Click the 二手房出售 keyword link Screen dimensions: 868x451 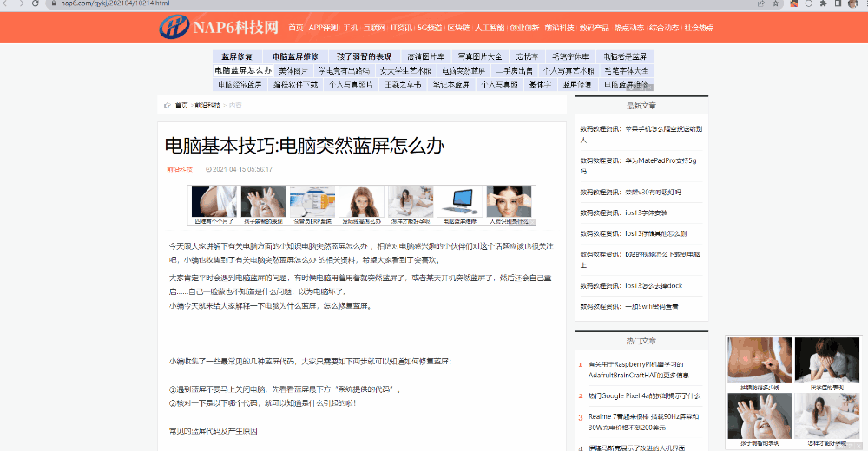click(x=514, y=70)
